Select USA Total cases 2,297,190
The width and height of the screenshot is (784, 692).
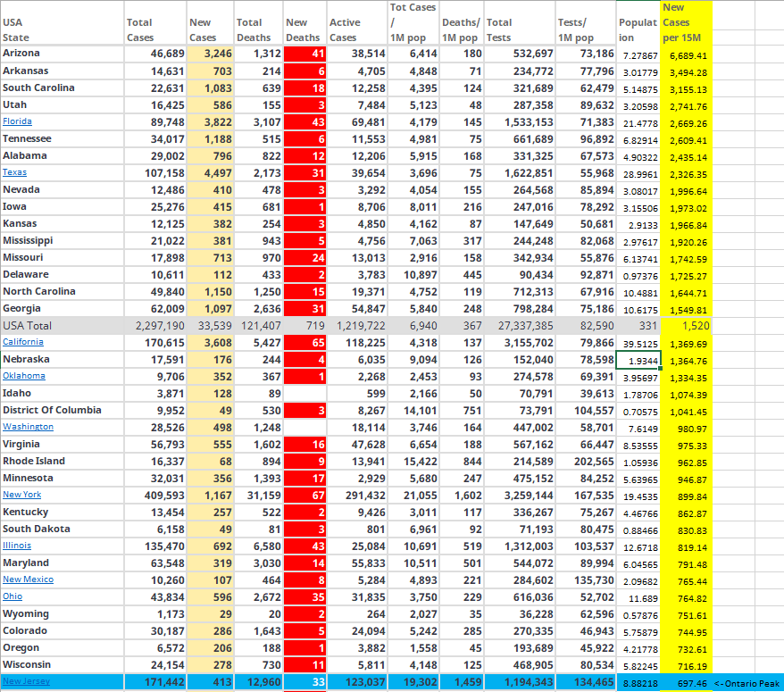pyautogui.click(x=155, y=326)
